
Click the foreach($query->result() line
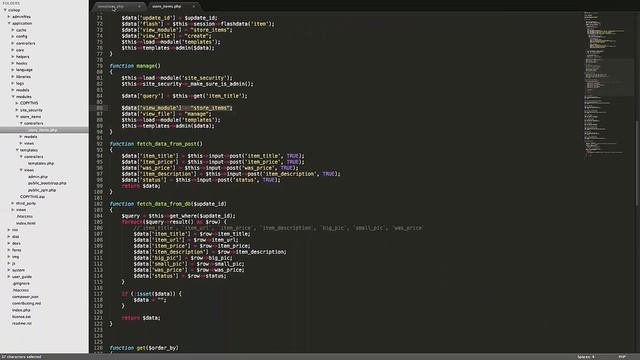(174, 222)
